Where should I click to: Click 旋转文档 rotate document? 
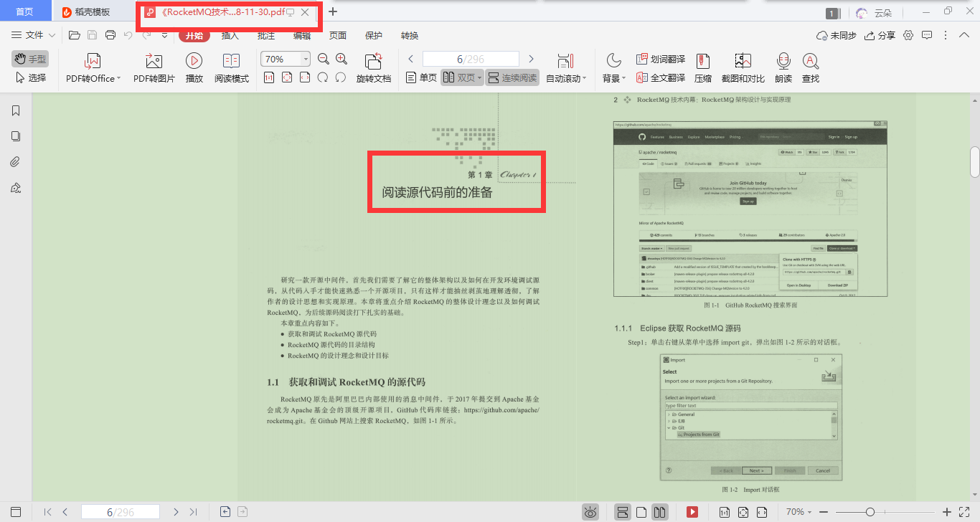tap(374, 69)
